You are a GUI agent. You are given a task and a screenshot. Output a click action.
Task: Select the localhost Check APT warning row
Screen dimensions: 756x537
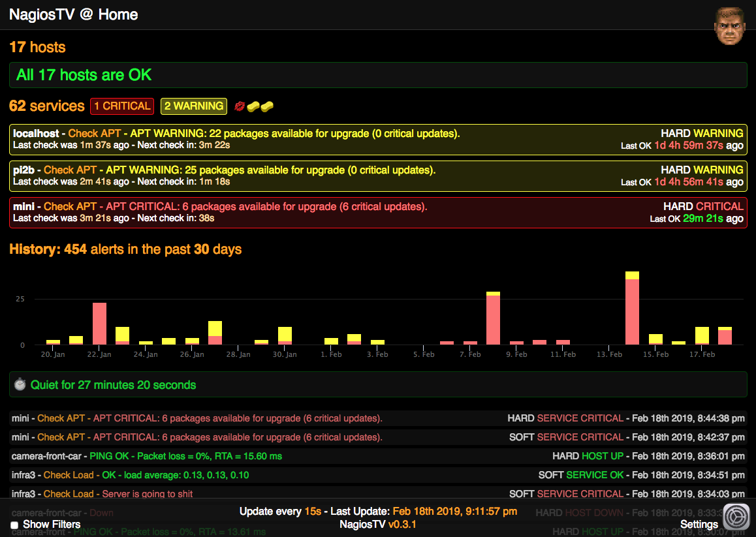click(378, 140)
